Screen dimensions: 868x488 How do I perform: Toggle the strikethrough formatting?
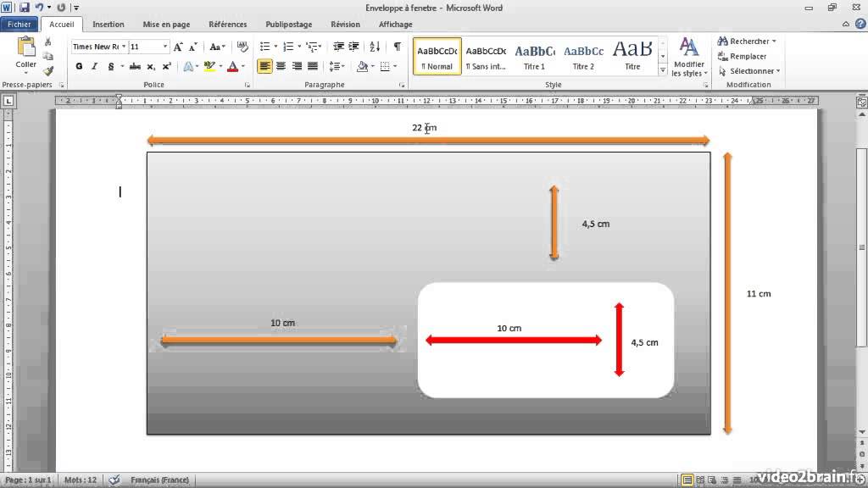(x=135, y=66)
